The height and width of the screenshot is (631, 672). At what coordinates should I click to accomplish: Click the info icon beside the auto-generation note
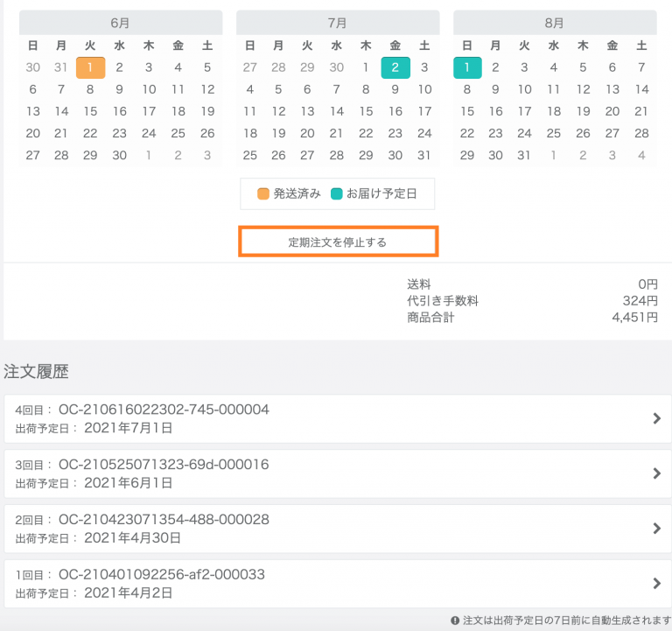point(455,620)
